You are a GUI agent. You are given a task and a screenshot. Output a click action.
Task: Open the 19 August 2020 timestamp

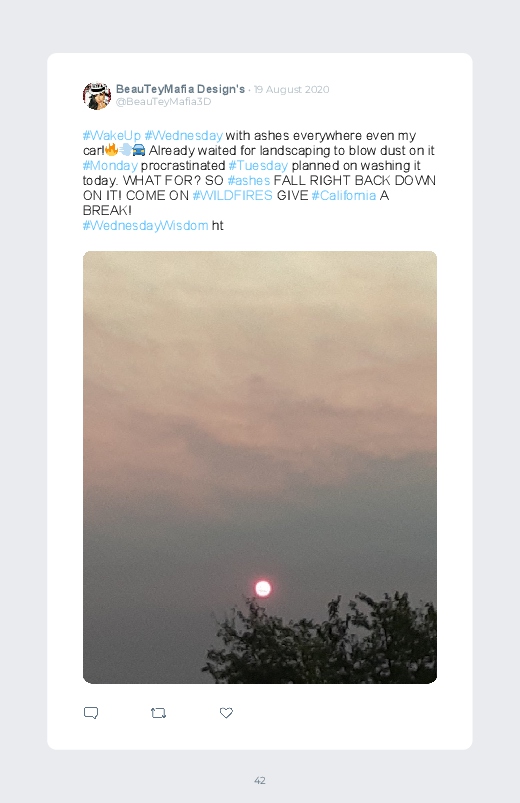[x=292, y=90]
